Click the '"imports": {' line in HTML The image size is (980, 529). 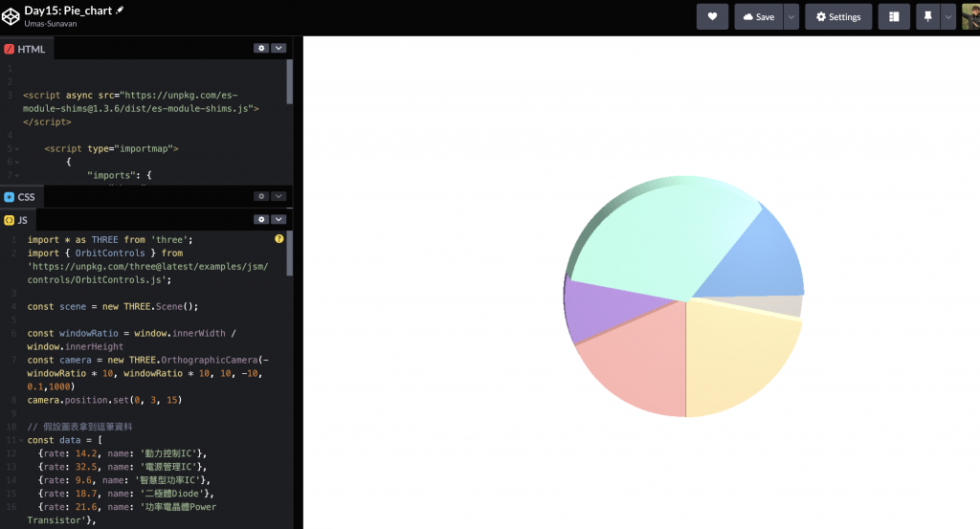point(120,175)
